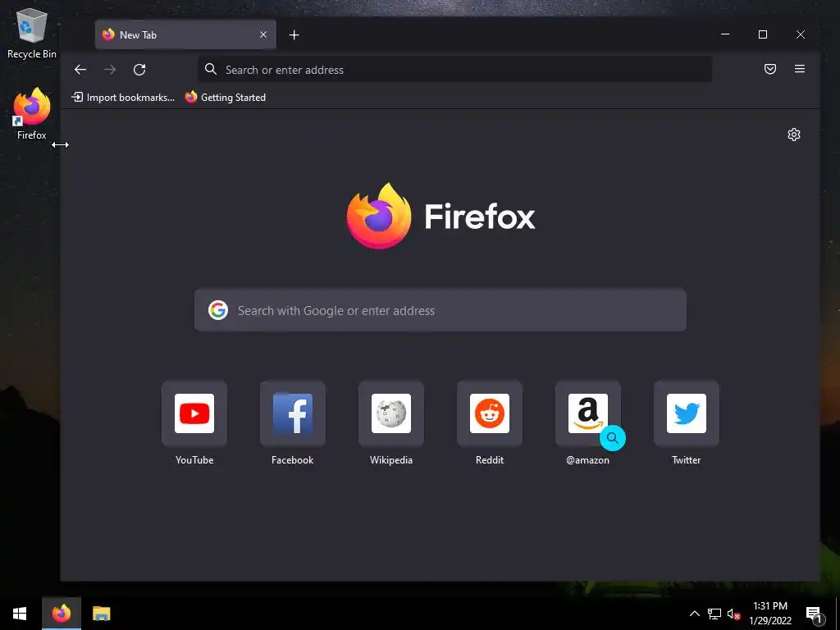Open the network status tray icon
840x630 pixels.
tap(714, 614)
